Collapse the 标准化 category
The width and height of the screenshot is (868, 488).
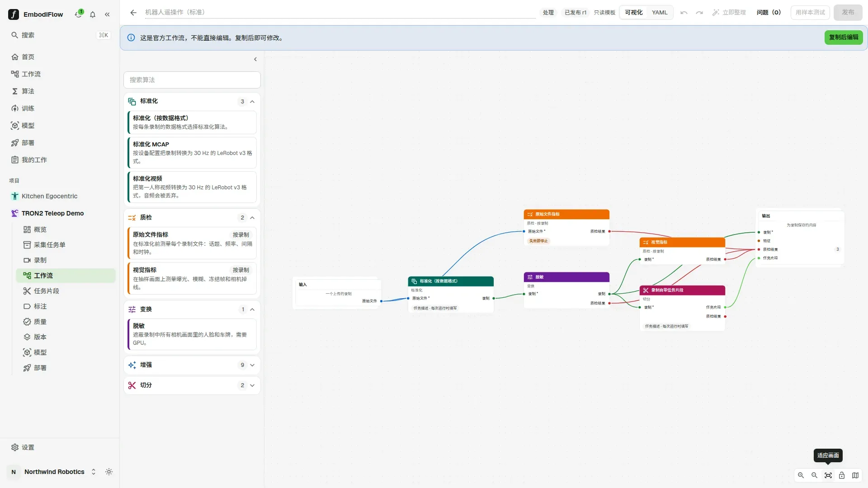pos(252,102)
